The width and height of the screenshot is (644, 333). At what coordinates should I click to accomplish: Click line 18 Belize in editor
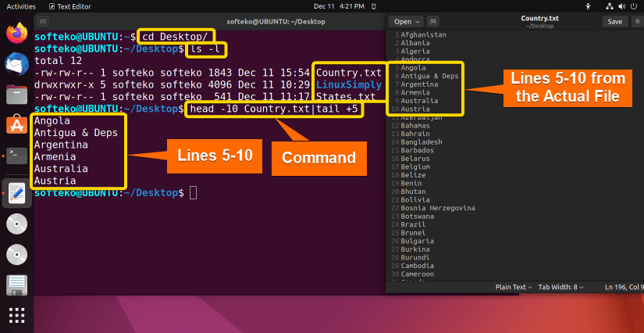click(413, 175)
